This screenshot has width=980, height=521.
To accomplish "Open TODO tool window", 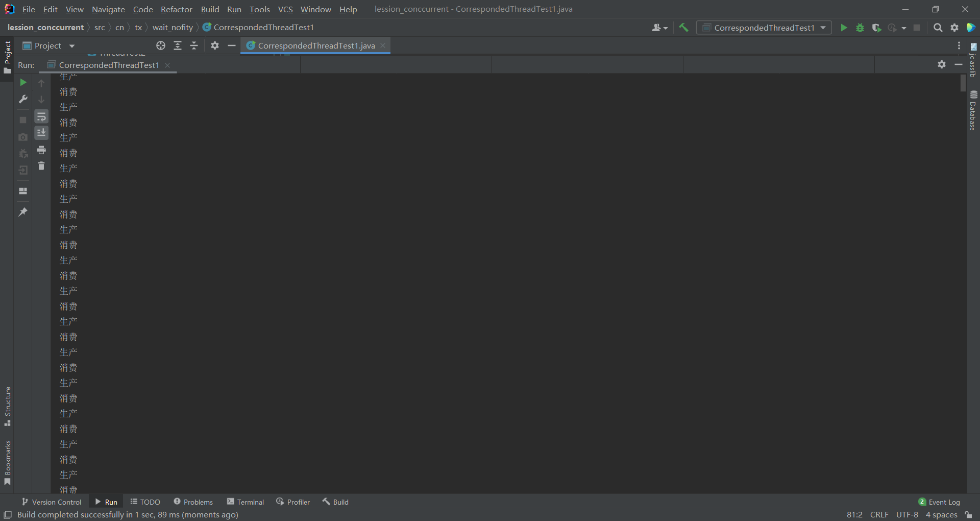I will [x=145, y=502].
